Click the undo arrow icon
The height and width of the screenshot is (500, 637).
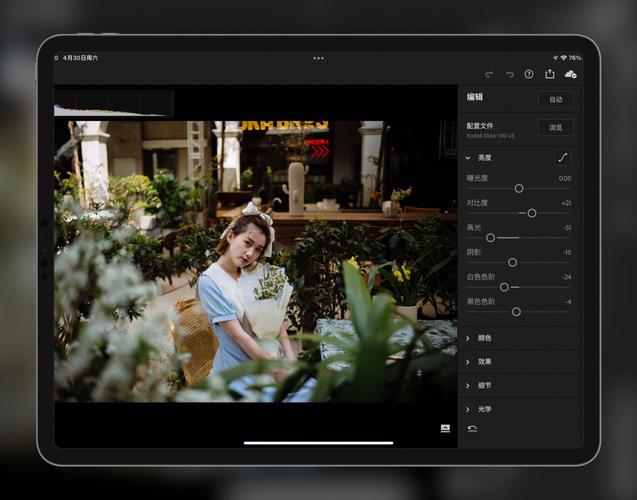pyautogui.click(x=509, y=74)
